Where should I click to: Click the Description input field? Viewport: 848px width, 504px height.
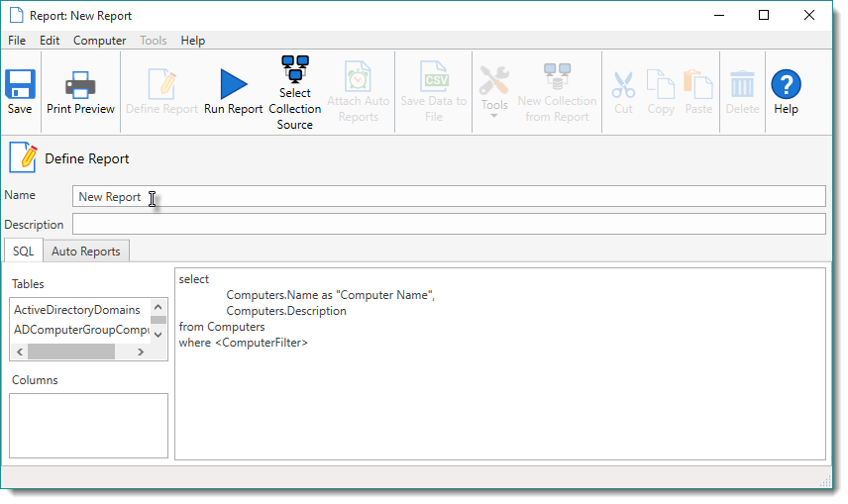[x=448, y=225]
